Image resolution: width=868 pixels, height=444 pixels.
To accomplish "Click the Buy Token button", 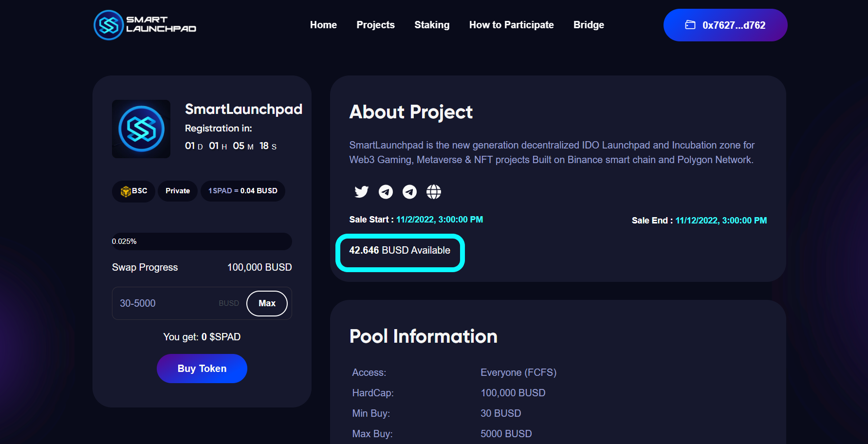I will [x=202, y=369].
